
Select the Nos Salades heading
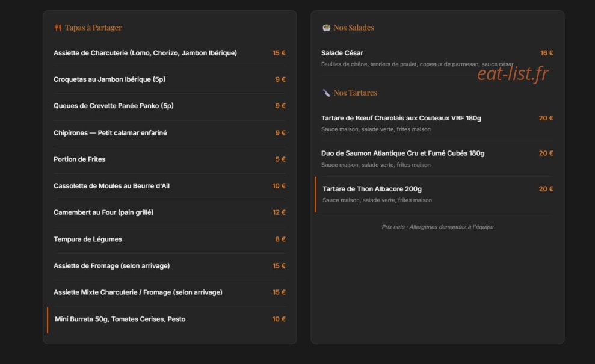354,28
